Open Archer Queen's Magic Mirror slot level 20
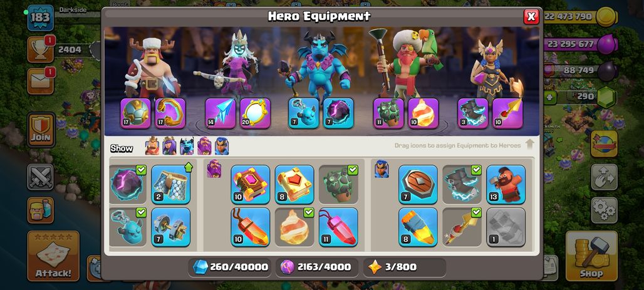This screenshot has height=290, width=644. 255,113
